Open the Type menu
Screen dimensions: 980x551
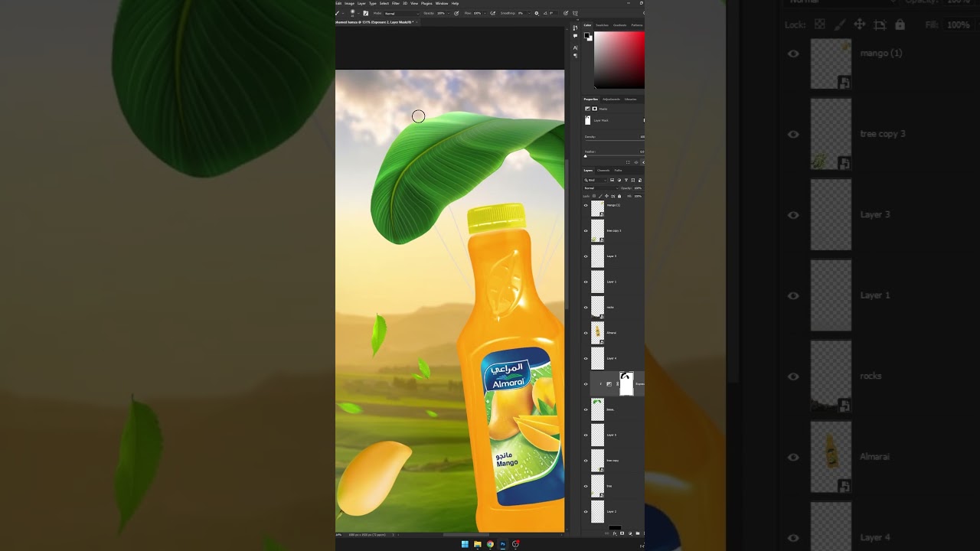point(373,3)
